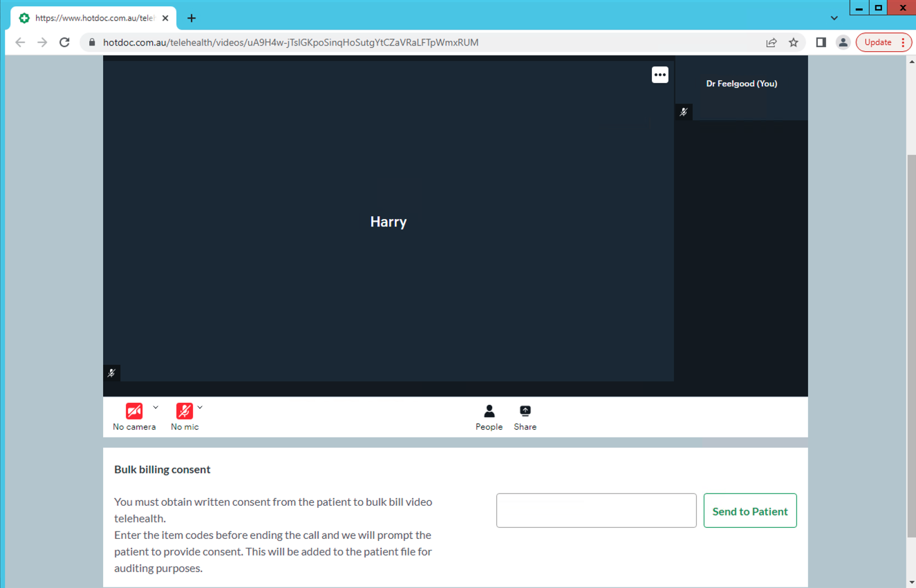
Task: Open the tab search chevron
Action: [834, 18]
